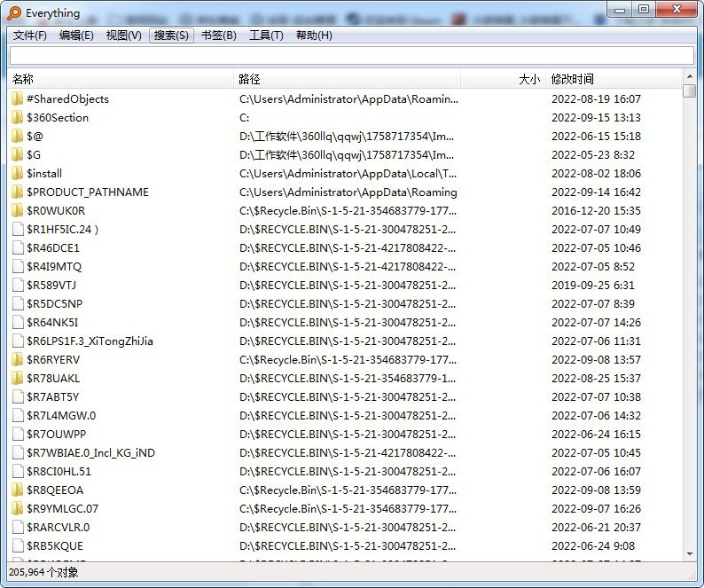
Task: Click the $R64NK5I file icon
Action: click(18, 323)
